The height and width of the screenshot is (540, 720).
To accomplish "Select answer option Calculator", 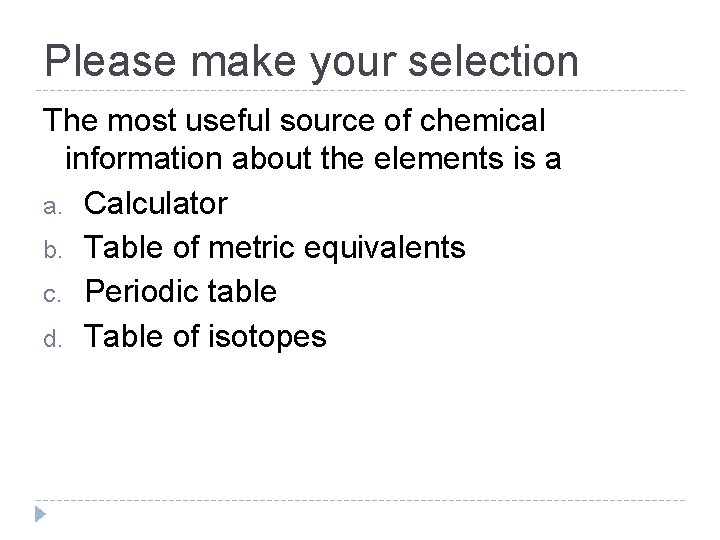I will pyautogui.click(x=156, y=204).
